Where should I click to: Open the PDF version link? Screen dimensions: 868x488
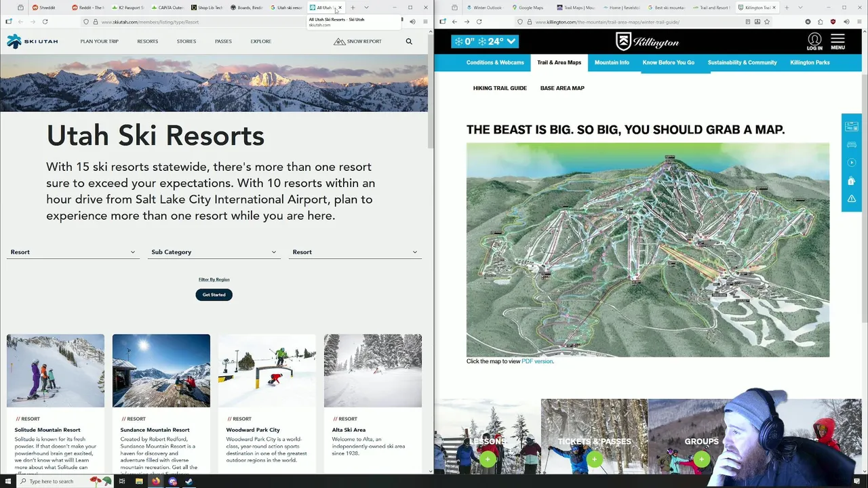[x=537, y=361]
